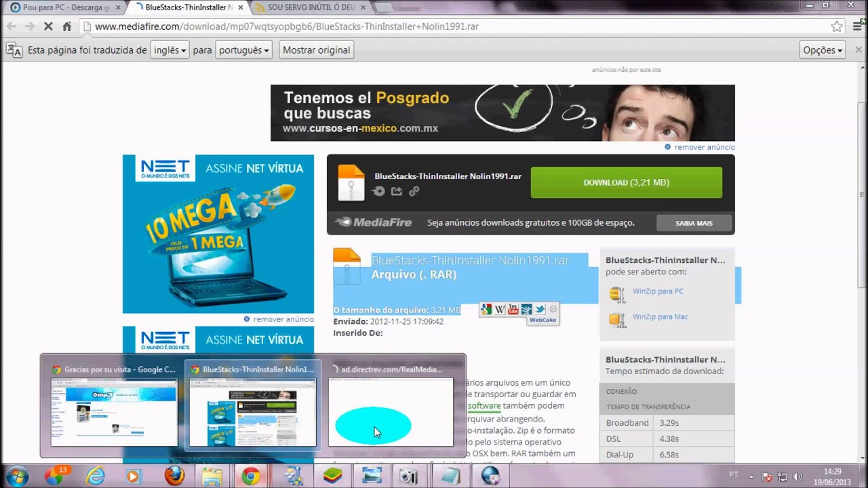Open Internet Explorer from the taskbar

point(95,476)
